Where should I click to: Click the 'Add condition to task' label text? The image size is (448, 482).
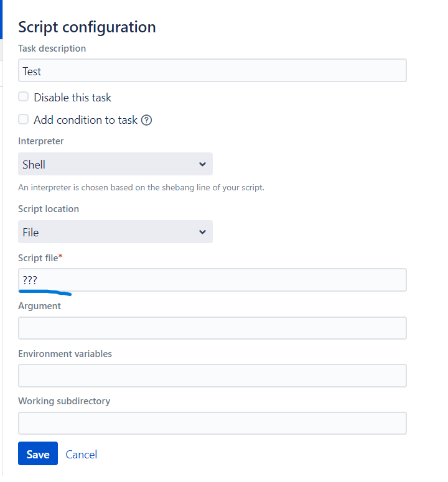[85, 120]
